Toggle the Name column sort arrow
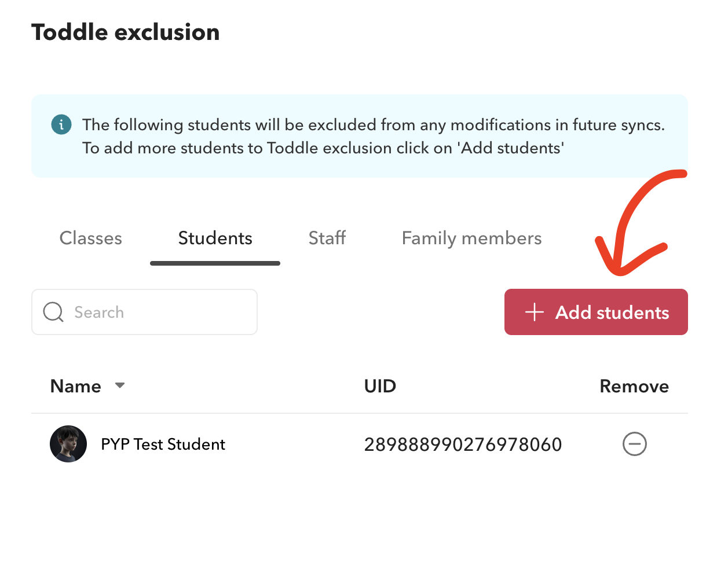The height and width of the screenshot is (588, 717). pos(120,385)
